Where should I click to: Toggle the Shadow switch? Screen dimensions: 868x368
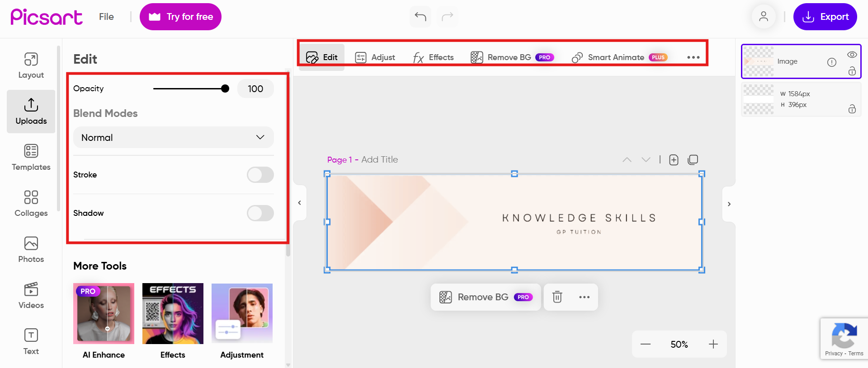tap(260, 213)
